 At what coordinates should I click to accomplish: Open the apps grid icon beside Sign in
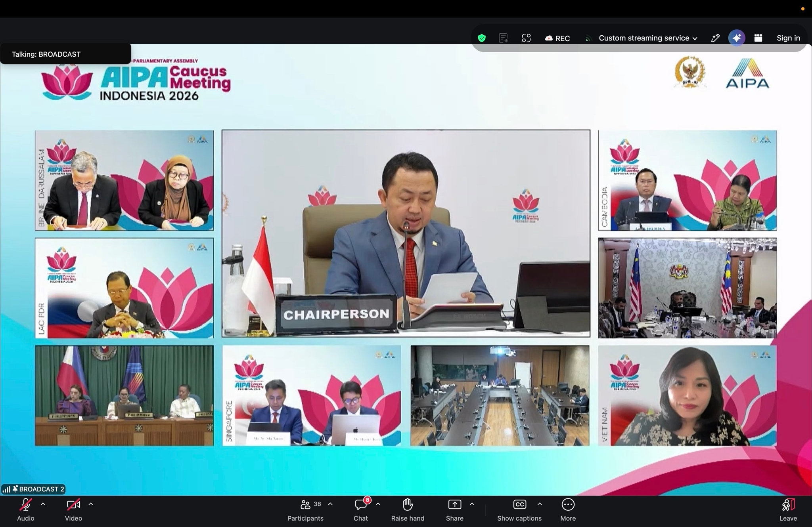758,38
